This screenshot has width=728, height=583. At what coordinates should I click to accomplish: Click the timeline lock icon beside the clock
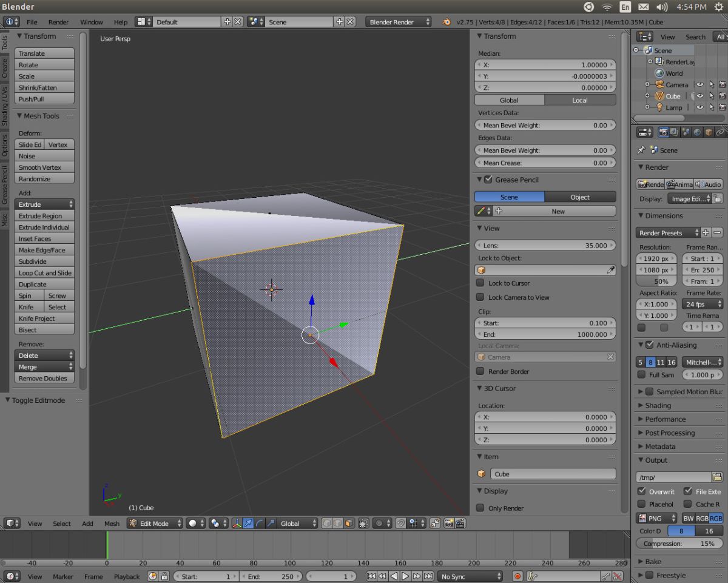point(164,576)
